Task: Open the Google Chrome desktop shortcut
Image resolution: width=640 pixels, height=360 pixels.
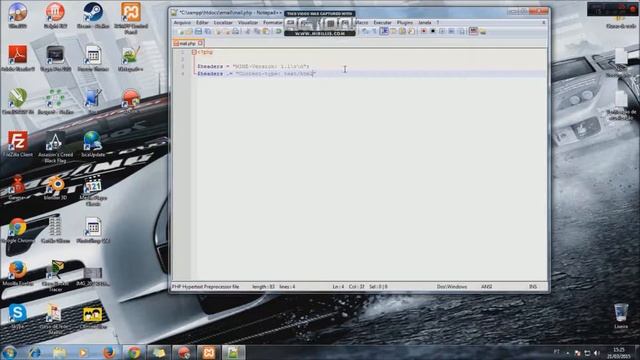Action: point(18,231)
